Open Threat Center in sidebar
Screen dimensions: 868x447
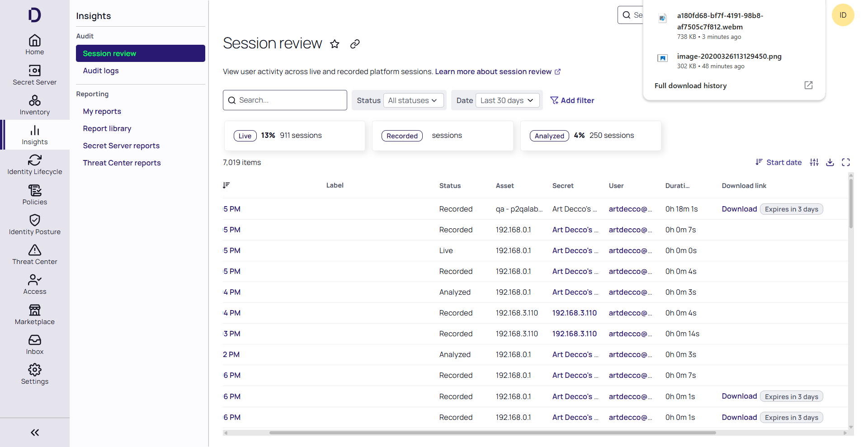[x=35, y=254]
